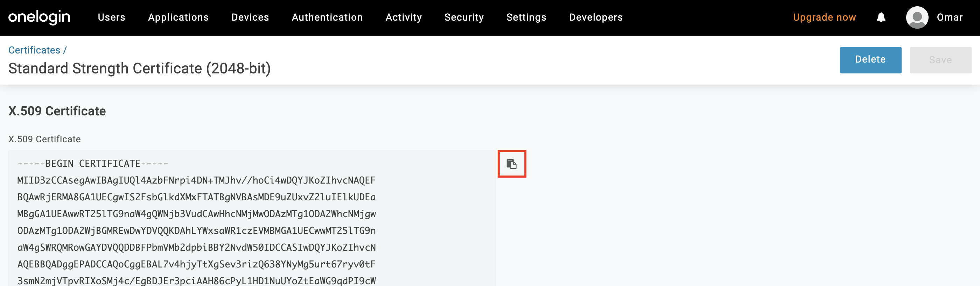Open the Devices menu

pos(250,17)
